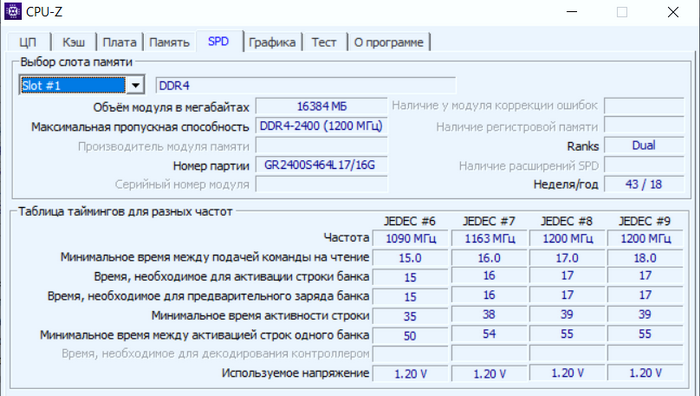Click the Ranks label
This screenshot has width=700, height=396.
coord(583,146)
